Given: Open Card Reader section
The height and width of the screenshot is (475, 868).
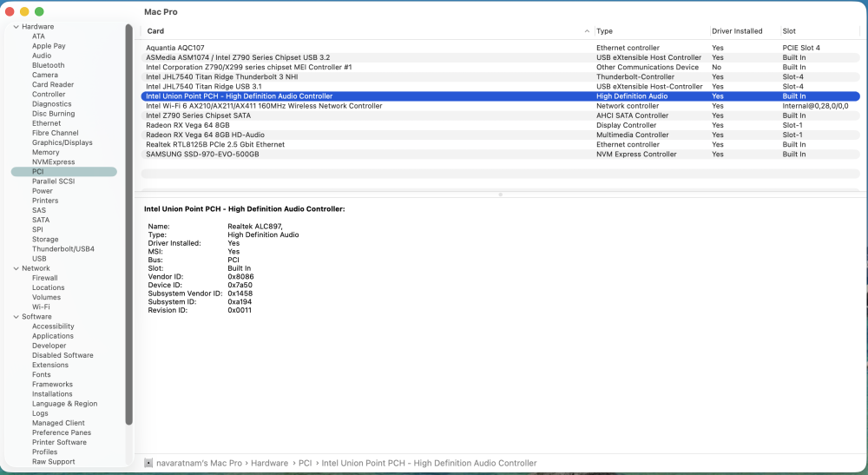Looking at the screenshot, I should point(53,85).
